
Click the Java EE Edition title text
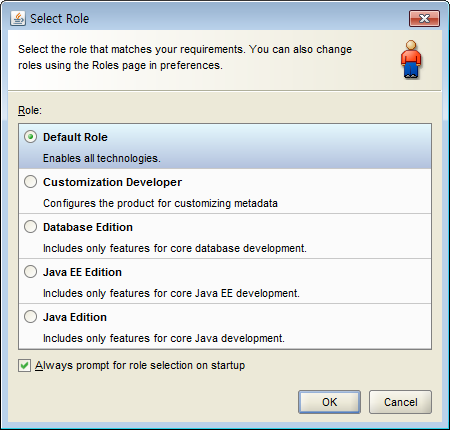[x=82, y=272]
